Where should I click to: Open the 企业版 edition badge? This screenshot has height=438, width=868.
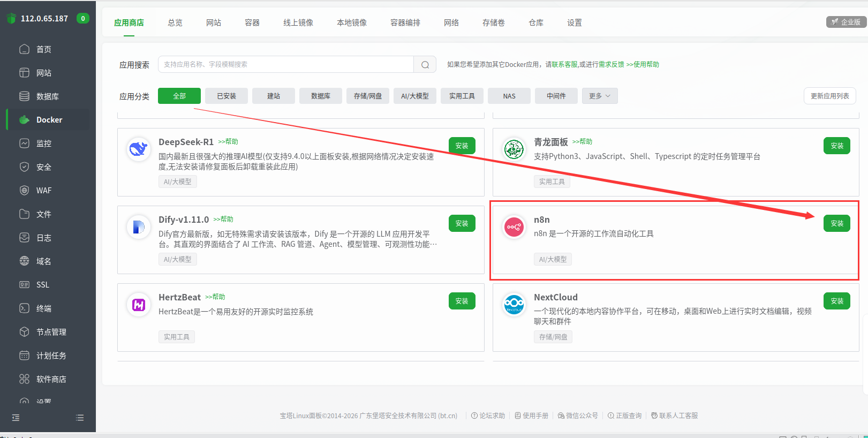tap(846, 22)
